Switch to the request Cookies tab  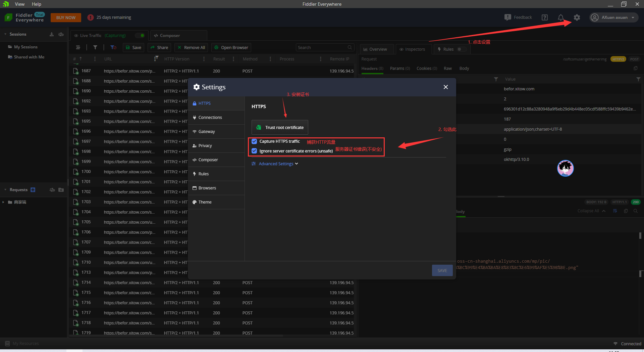[427, 69]
